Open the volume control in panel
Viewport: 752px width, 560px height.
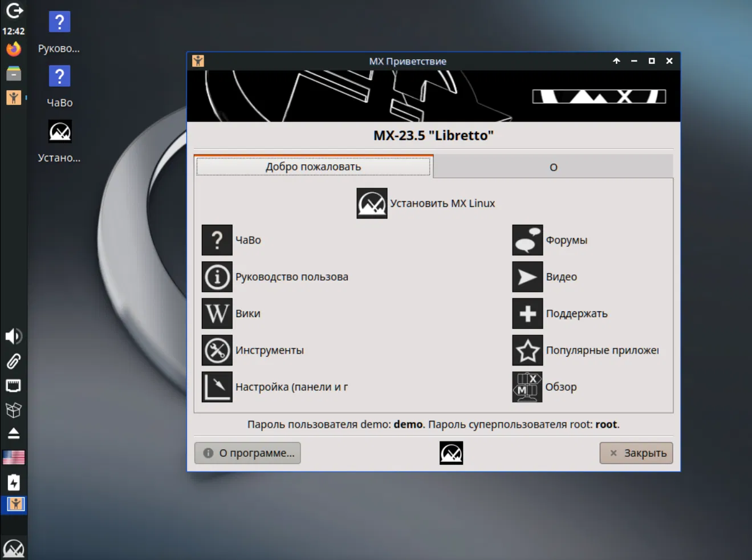coord(14,336)
